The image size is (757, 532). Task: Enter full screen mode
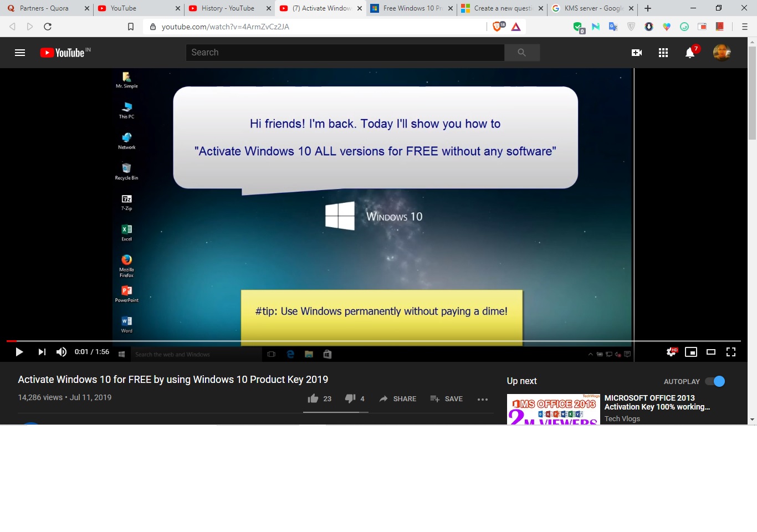pyautogui.click(x=731, y=352)
